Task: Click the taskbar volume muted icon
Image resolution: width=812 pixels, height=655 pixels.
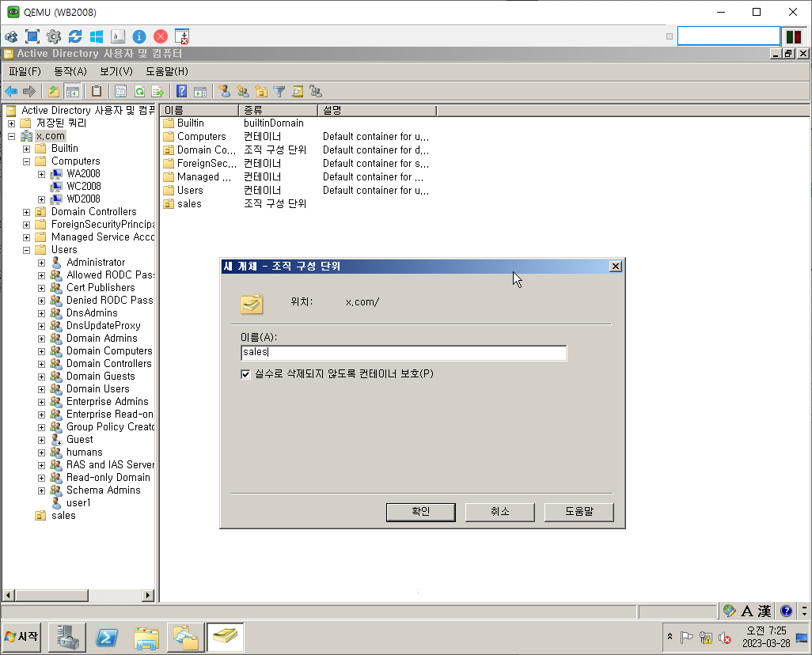Action: click(x=724, y=638)
